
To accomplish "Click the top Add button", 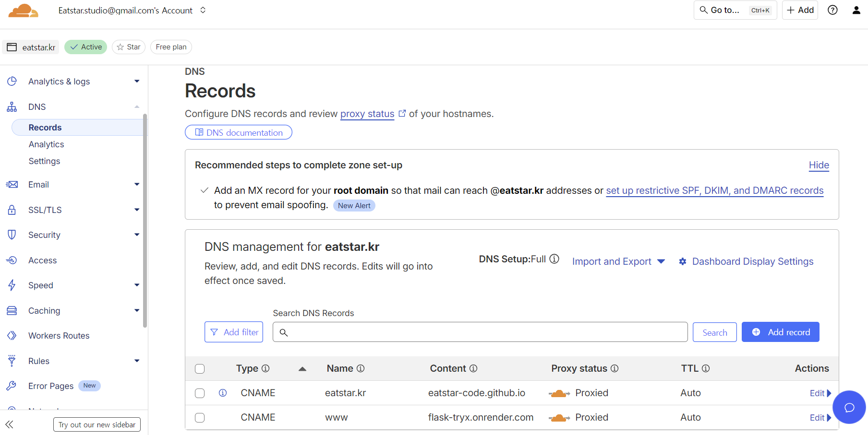I will click(800, 10).
